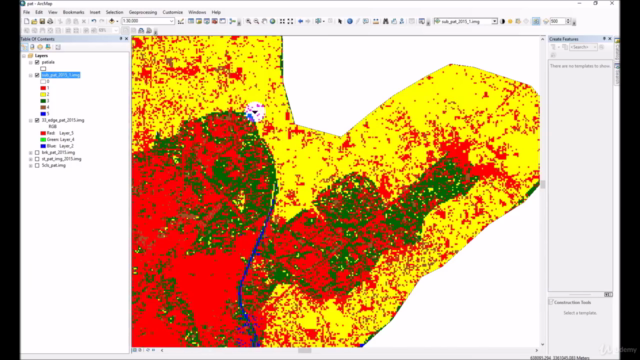Check the brk_pat_2015.img layer box

(x=37, y=153)
